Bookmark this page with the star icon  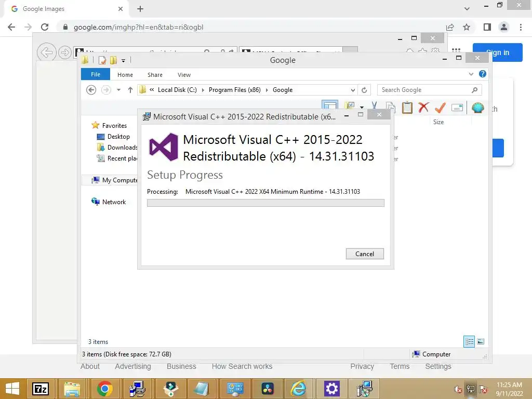point(467,27)
